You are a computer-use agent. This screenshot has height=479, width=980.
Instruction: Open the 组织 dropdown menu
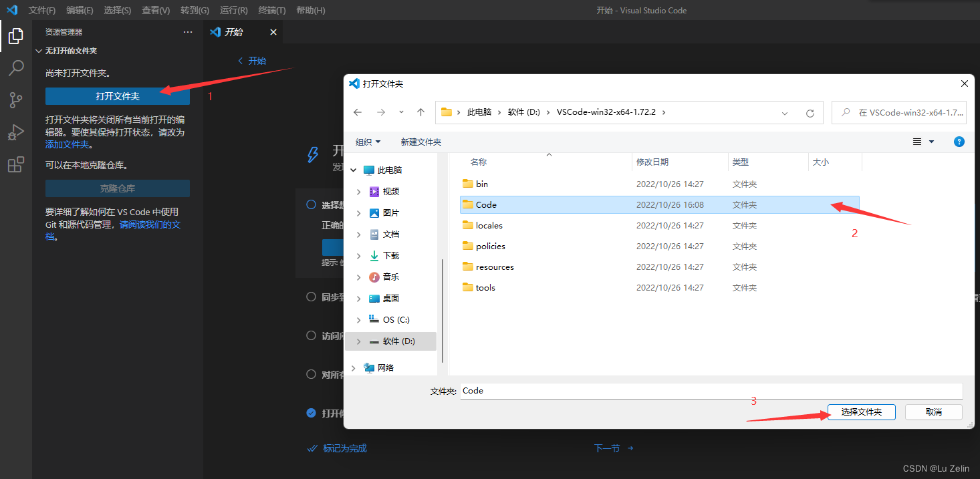click(368, 142)
